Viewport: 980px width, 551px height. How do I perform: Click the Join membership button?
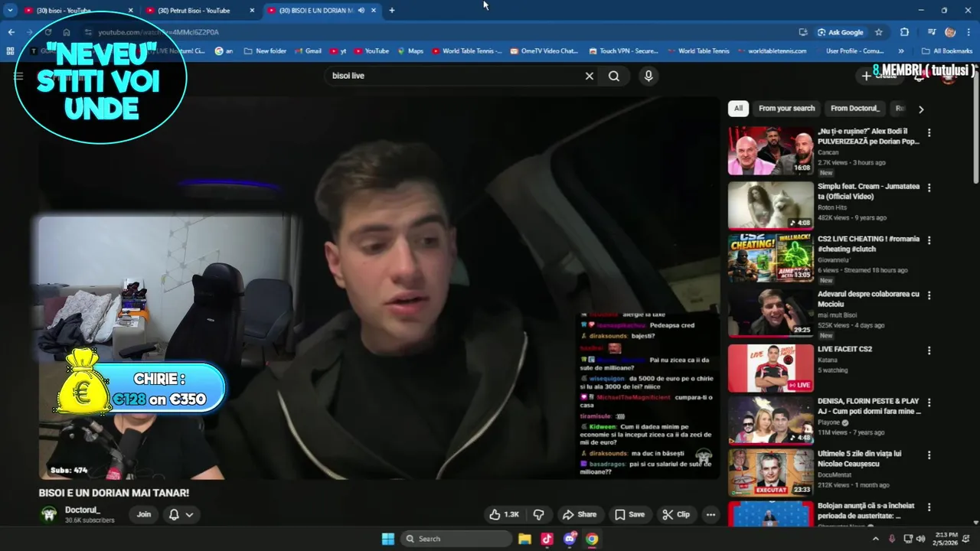tap(144, 514)
